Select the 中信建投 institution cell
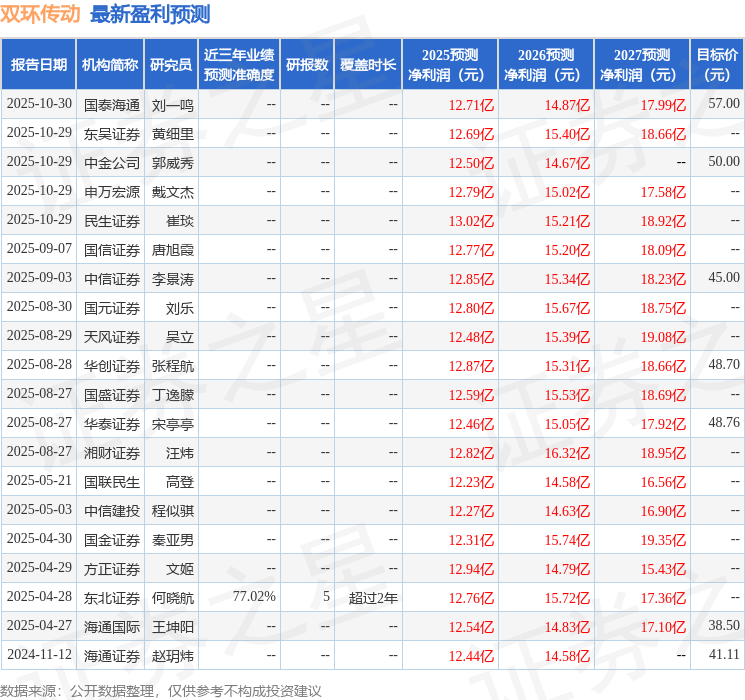 112,511
